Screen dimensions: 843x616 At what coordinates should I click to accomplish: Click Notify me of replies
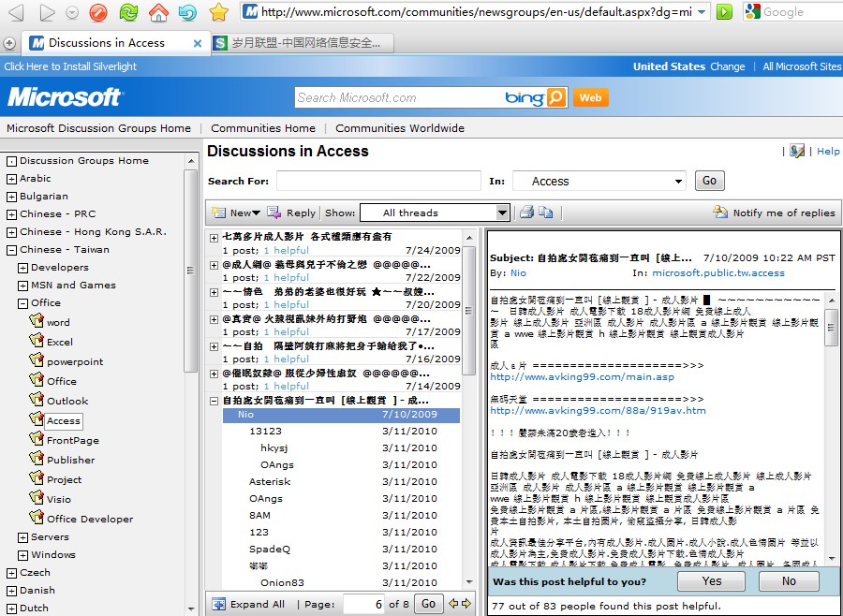[775, 213]
